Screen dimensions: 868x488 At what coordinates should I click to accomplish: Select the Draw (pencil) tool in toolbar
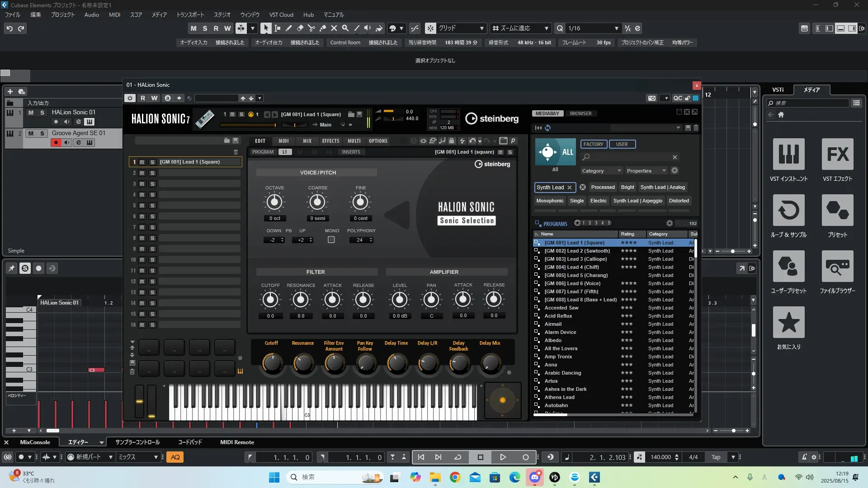[x=288, y=28]
